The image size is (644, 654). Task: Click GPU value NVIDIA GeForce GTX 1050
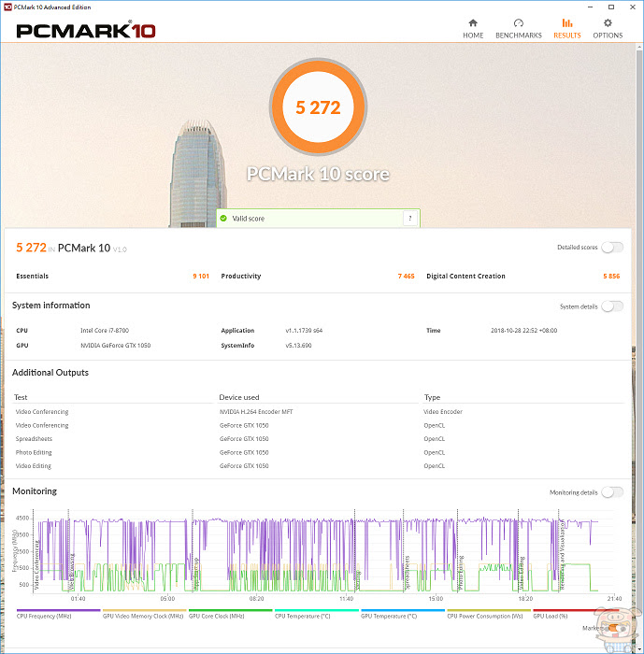click(115, 346)
